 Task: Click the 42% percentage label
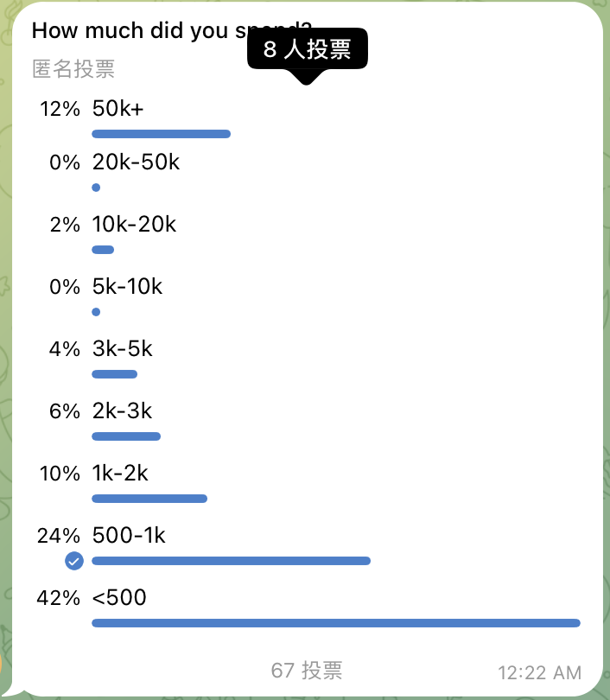59,598
